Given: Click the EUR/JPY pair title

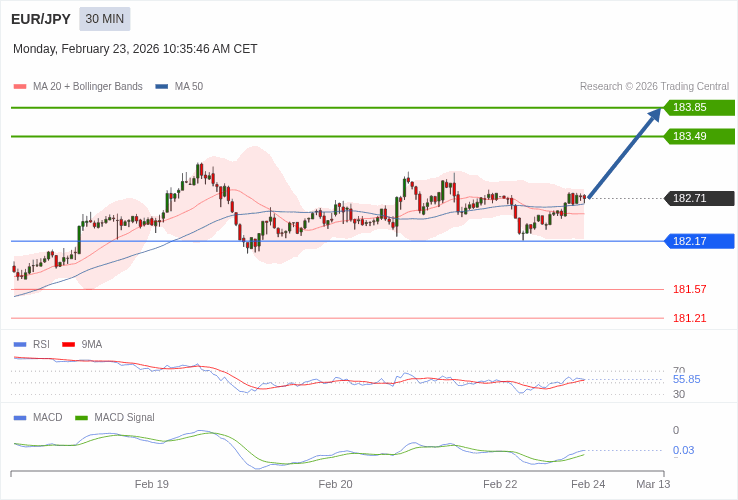Looking at the screenshot, I should point(41,19).
